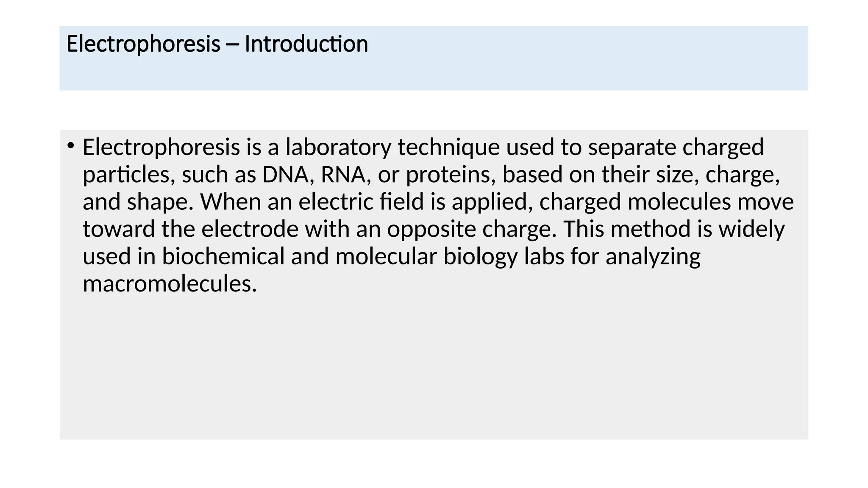Click the word 'biochemical' in the fifth line

223,256
